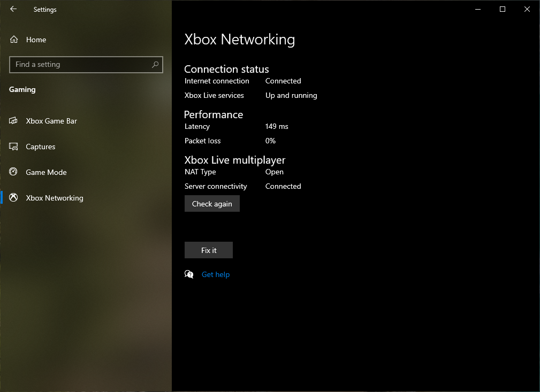Viewport: 540px width, 392px height.
Task: Minimize the Settings window
Action: 477,9
